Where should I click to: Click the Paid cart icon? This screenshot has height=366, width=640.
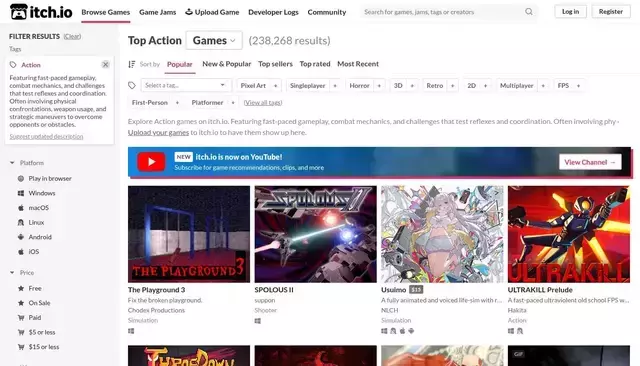click(x=21, y=317)
